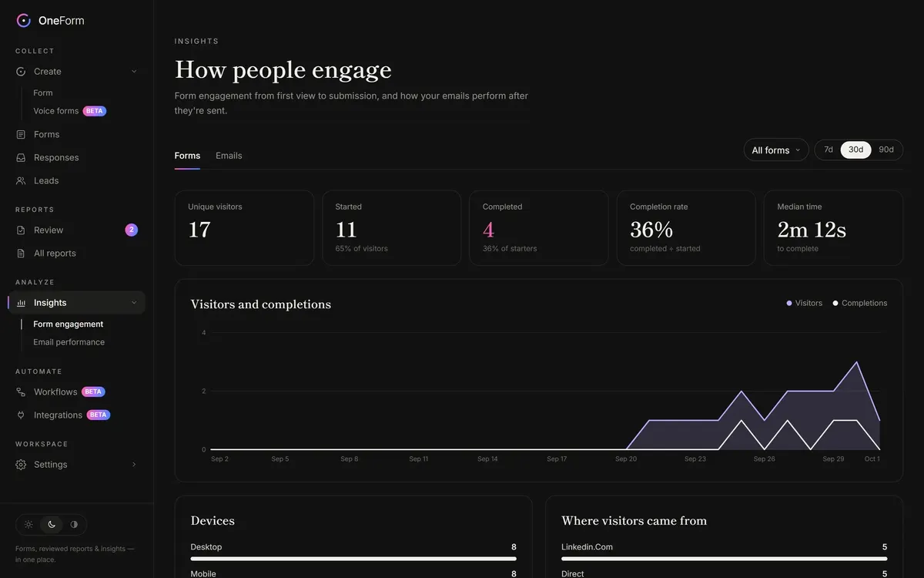
Task: Click the Mobile devices label
Action: 203,573
